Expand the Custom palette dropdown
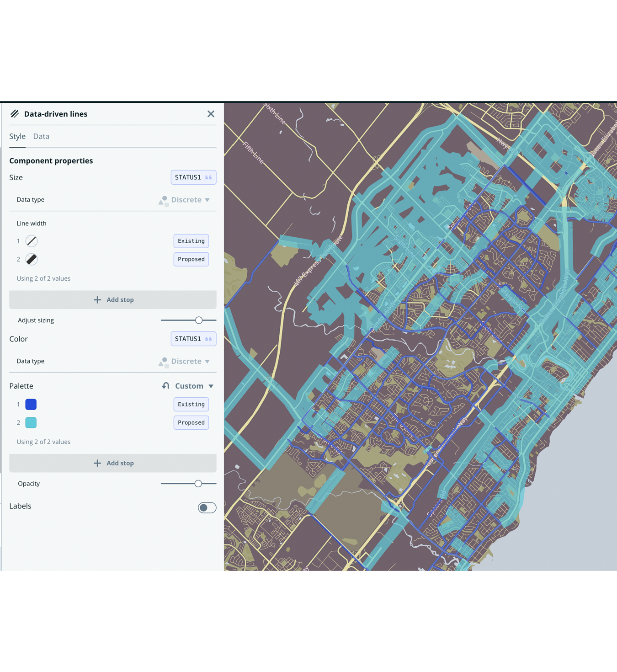The height and width of the screenshot is (672, 617). pyautogui.click(x=194, y=386)
